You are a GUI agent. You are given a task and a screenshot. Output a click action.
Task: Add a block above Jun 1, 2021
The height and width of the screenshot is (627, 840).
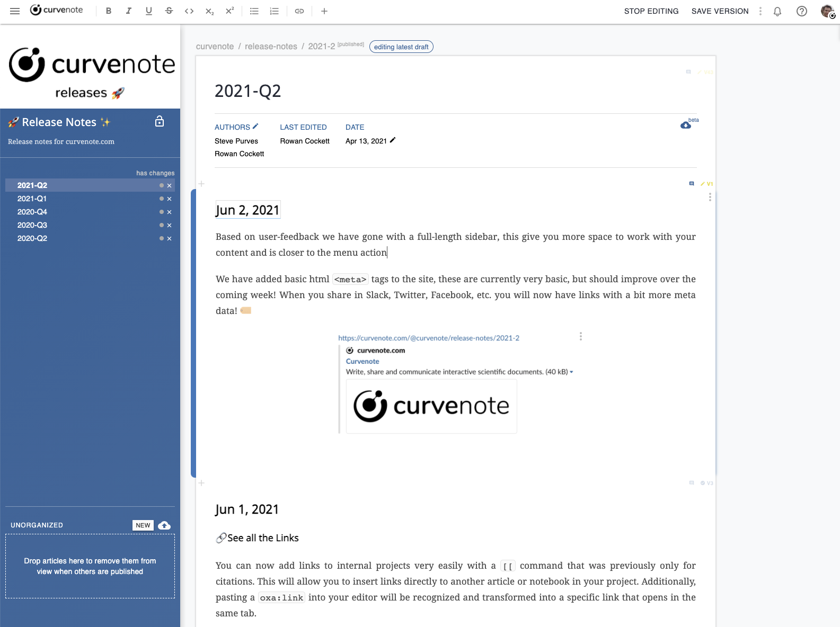tap(201, 483)
